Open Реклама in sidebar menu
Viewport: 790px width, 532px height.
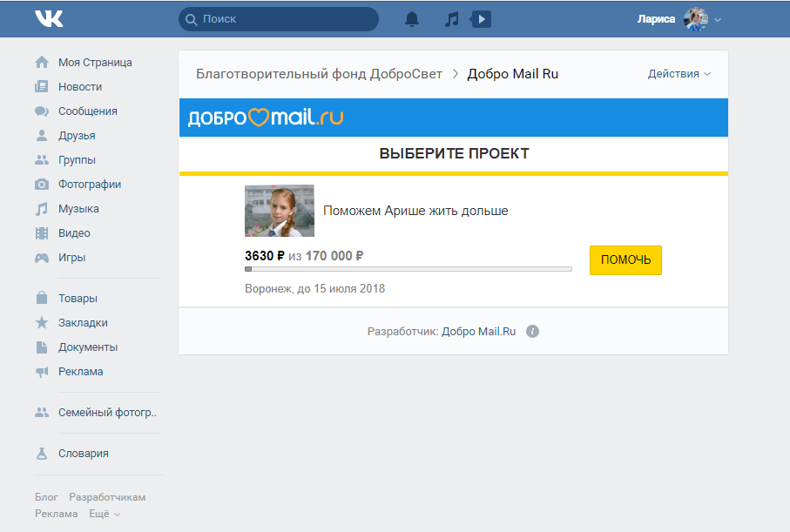81,371
